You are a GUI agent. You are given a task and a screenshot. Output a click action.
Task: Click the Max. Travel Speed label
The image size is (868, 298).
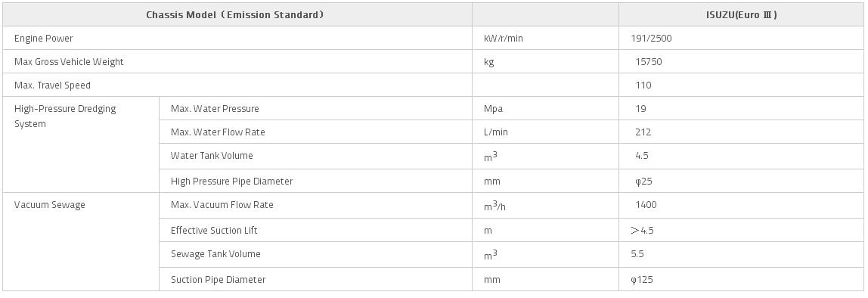53,85
